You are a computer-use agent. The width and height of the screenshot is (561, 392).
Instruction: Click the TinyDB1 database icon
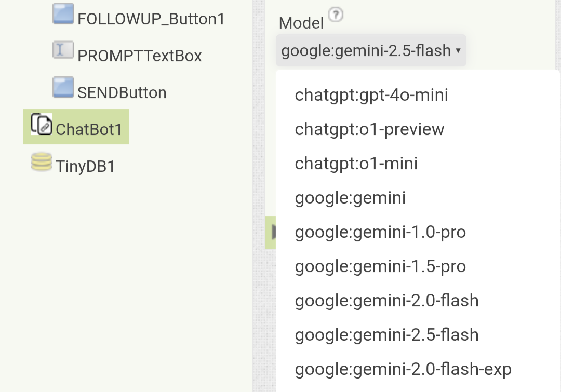pyautogui.click(x=42, y=162)
